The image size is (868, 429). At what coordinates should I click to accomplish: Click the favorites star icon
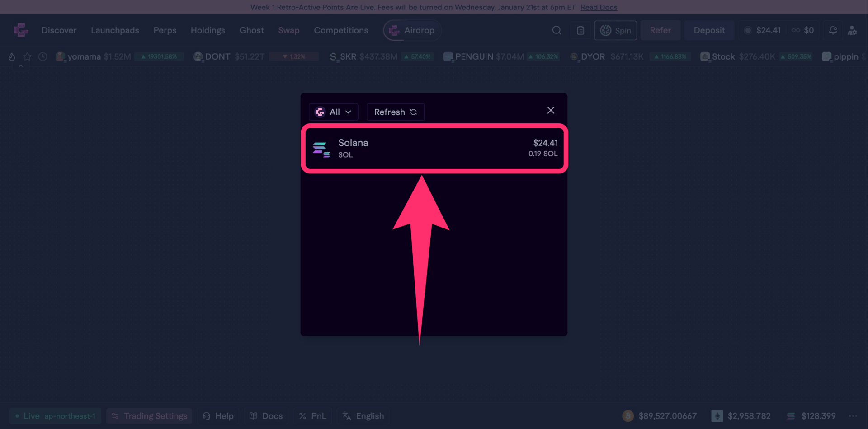[27, 56]
